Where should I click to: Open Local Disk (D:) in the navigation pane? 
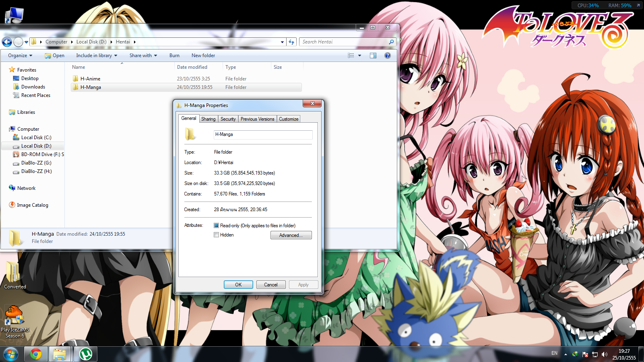(36, 146)
